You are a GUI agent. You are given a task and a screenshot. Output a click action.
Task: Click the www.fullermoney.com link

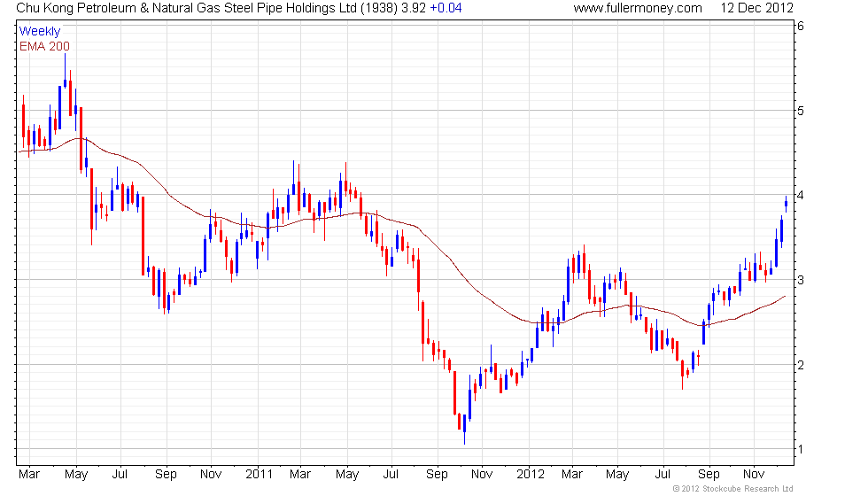[637, 8]
